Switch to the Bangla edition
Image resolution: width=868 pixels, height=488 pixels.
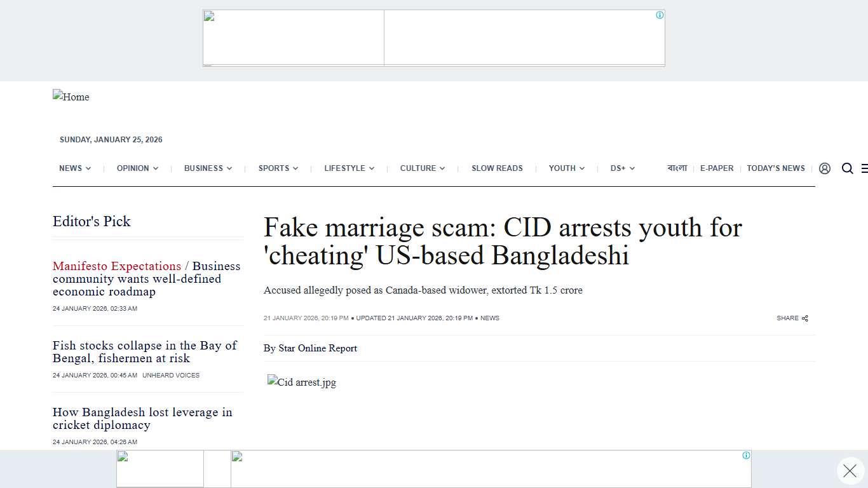(x=677, y=168)
